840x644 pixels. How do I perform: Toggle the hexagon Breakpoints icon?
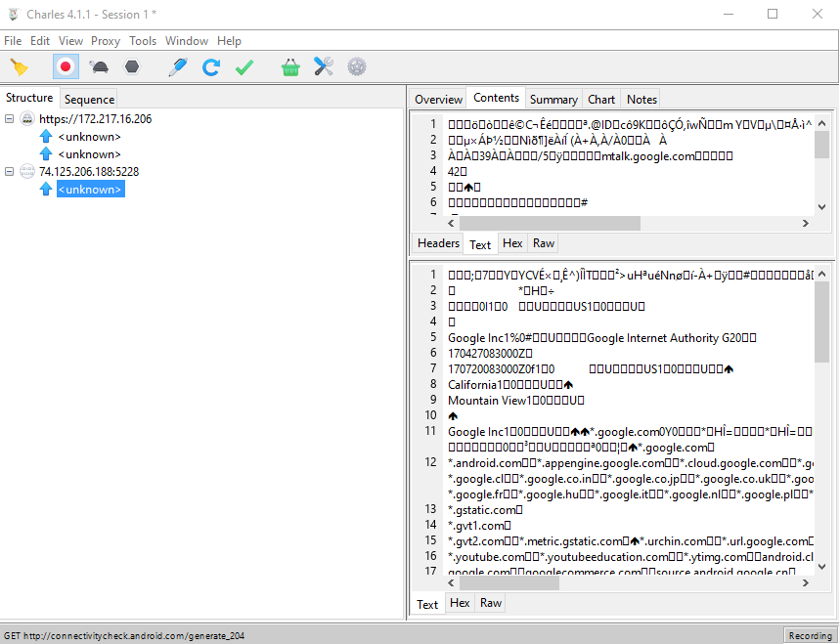[x=131, y=67]
